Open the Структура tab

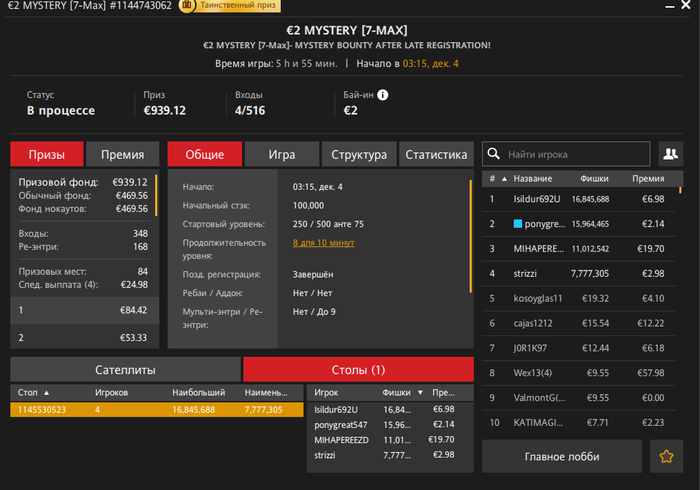[x=358, y=154]
